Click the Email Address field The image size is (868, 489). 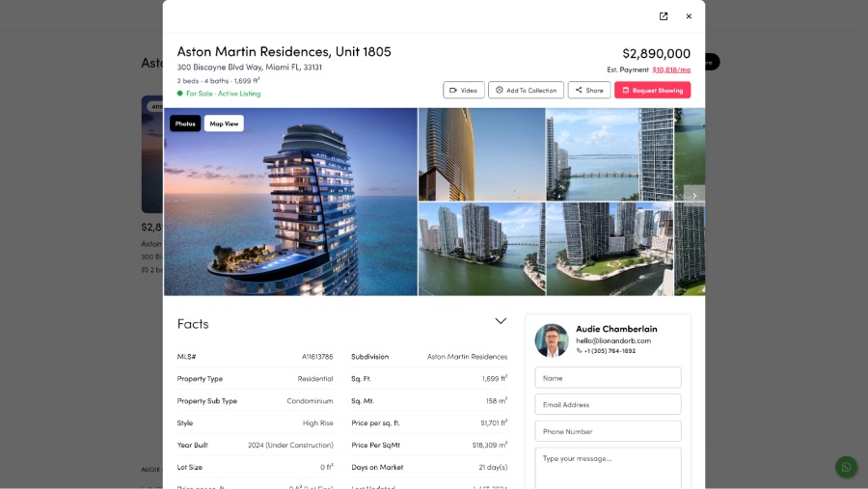click(608, 404)
